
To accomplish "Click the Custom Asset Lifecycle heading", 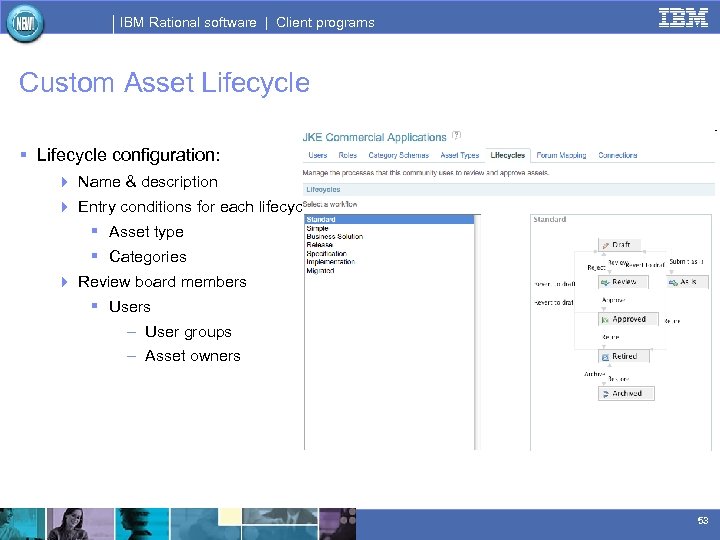I will coord(164,83).
